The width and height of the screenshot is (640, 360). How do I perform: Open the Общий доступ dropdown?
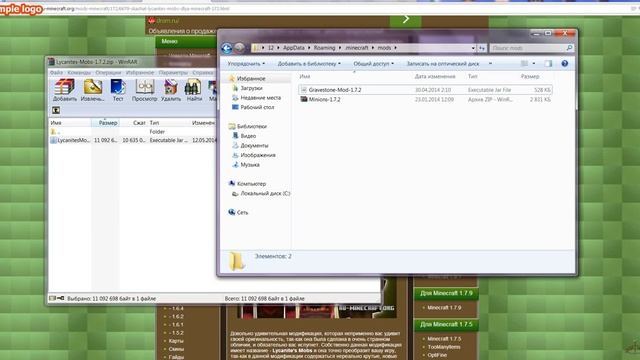[x=373, y=64]
